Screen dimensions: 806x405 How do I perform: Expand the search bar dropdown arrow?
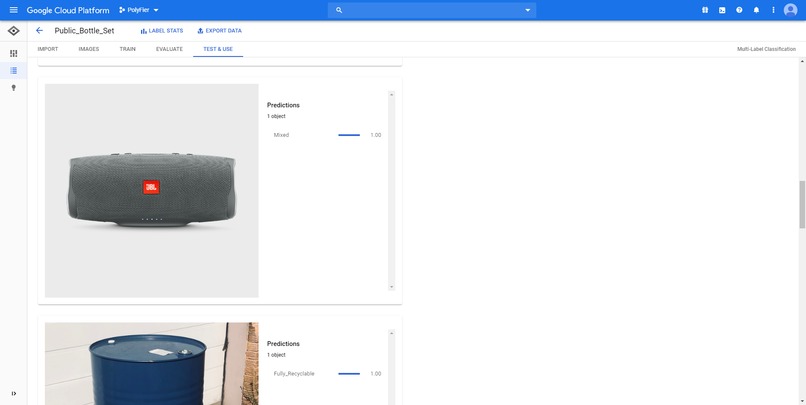528,10
